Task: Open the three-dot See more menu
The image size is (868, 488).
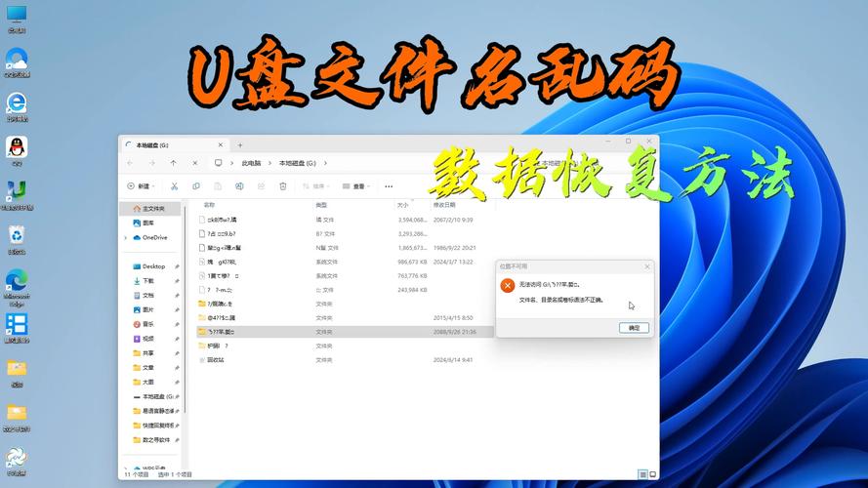Action: 389,186
